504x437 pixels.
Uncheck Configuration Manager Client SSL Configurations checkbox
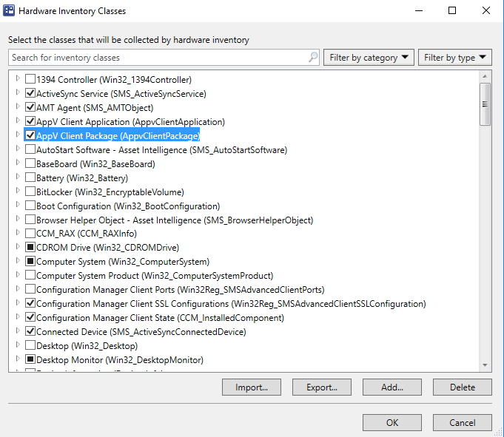[30, 303]
